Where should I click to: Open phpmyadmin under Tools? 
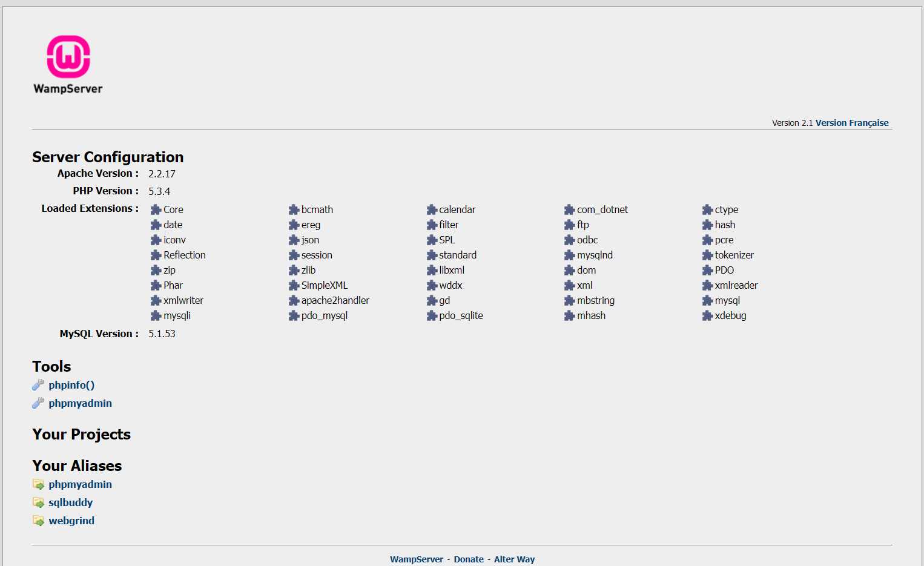pos(80,403)
